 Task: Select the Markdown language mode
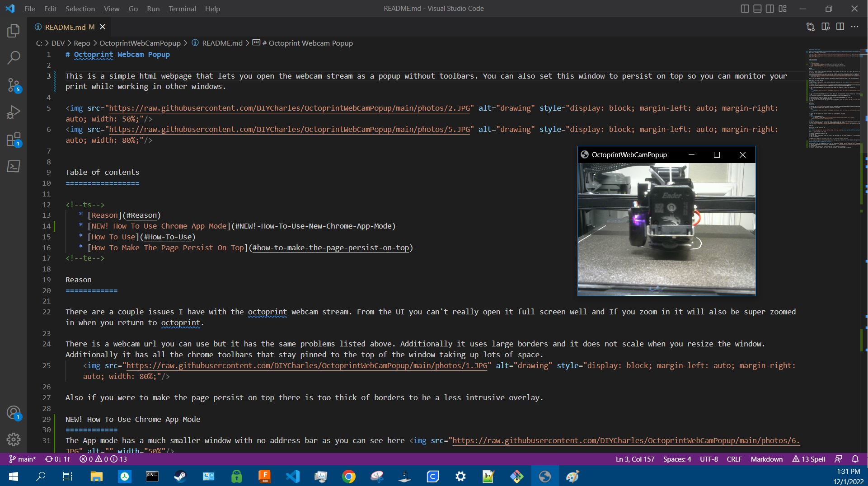[766, 459]
